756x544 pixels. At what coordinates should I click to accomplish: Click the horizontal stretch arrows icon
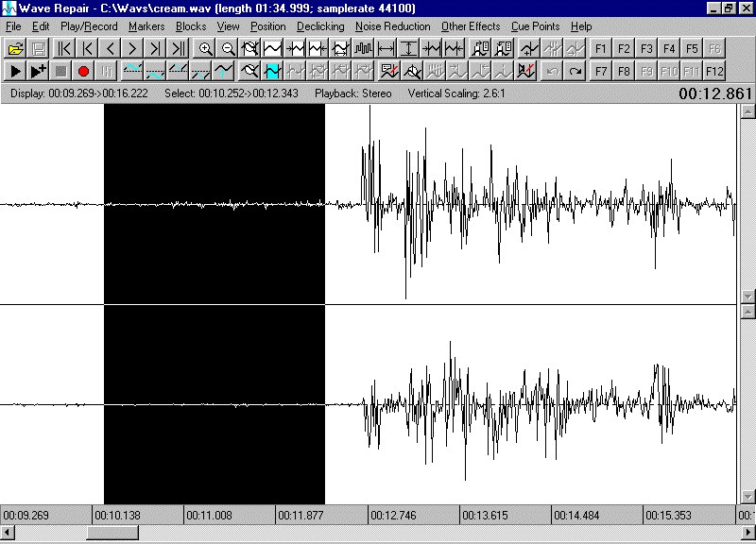click(x=386, y=48)
